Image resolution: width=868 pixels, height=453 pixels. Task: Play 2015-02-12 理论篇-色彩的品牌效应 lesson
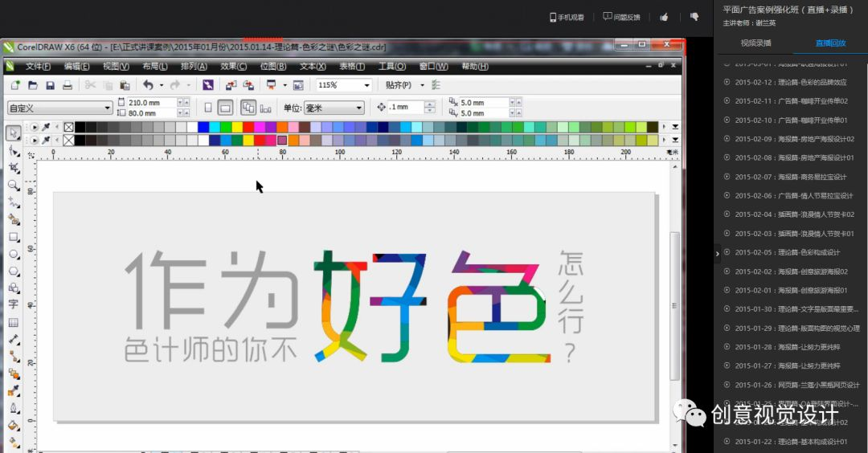tap(785, 83)
